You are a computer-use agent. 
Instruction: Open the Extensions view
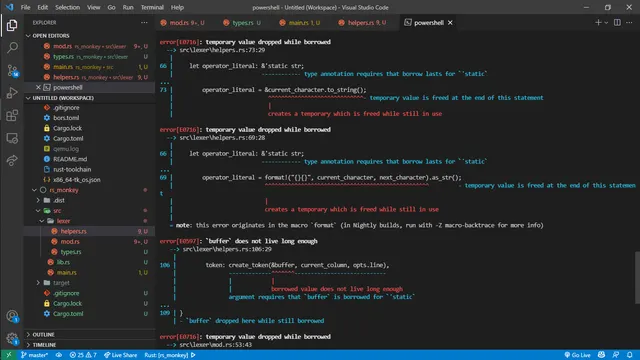click(12, 116)
